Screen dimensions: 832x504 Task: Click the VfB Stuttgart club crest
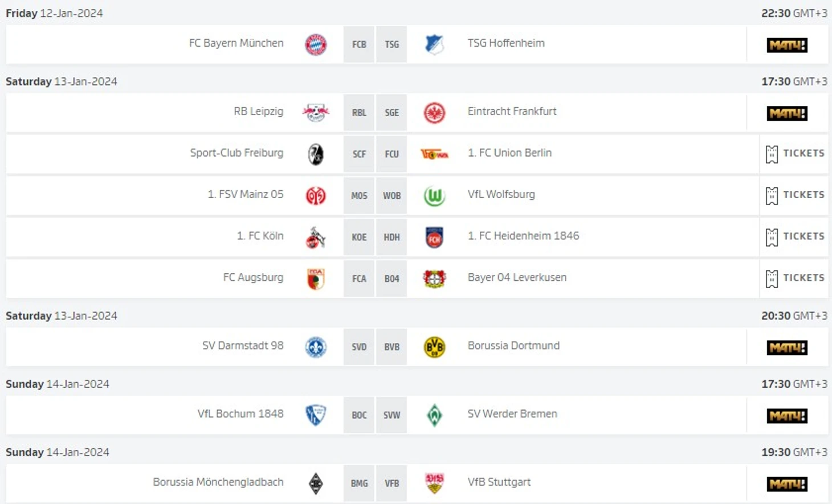click(434, 483)
